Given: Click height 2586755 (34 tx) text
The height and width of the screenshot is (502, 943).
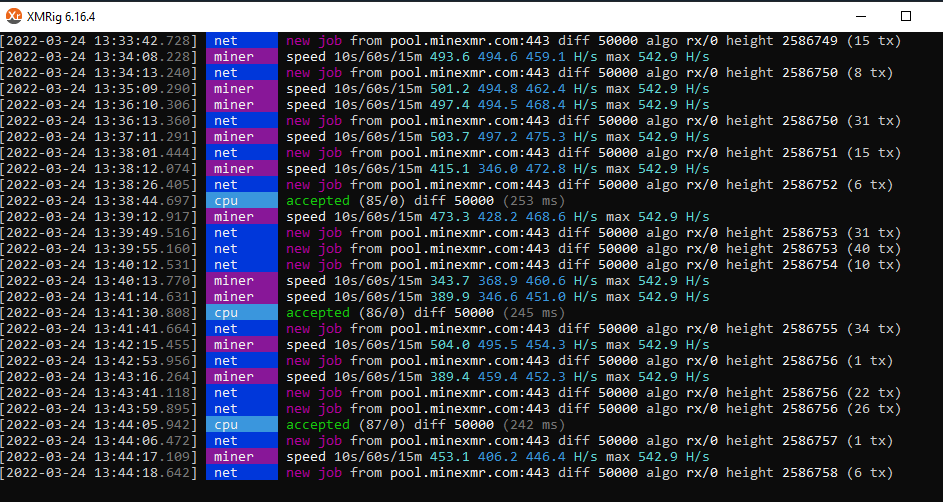Looking at the screenshot, I should click(x=814, y=329).
